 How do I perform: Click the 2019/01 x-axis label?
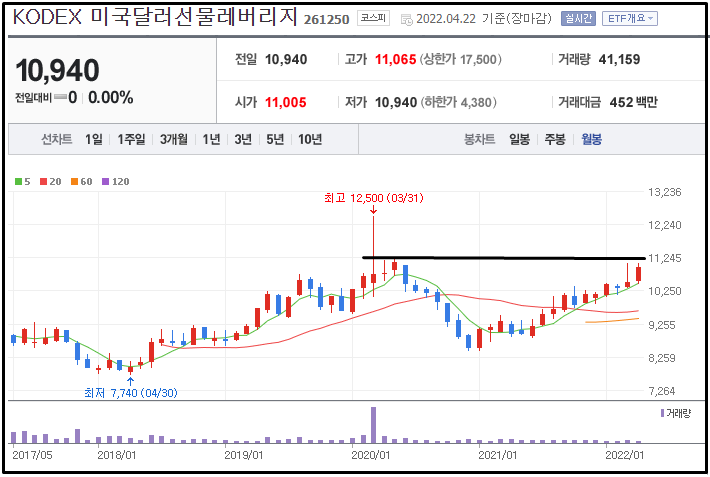point(244,455)
